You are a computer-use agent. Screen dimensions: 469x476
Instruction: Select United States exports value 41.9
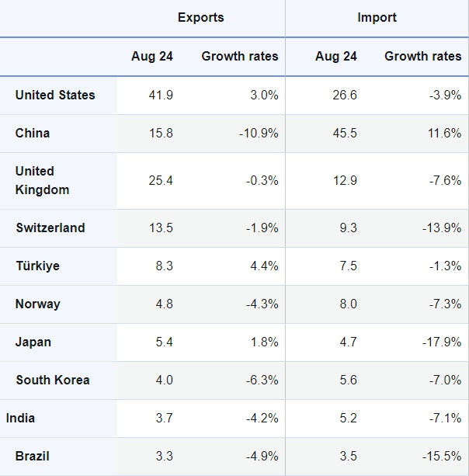161,96
